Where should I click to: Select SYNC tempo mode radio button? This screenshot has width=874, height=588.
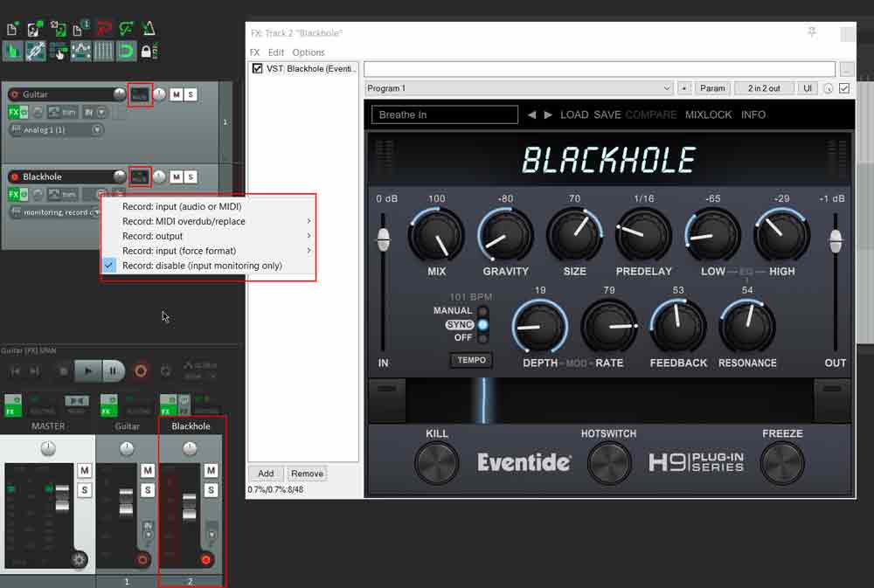(x=482, y=325)
